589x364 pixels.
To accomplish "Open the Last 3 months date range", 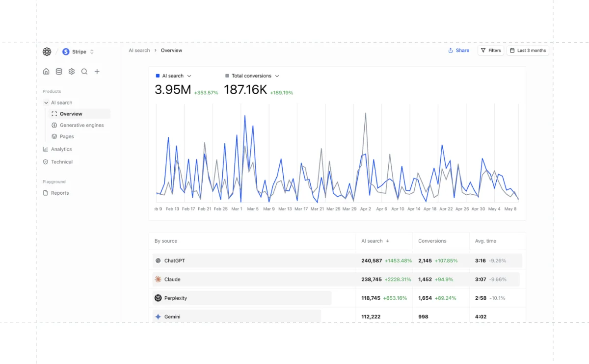I will pyautogui.click(x=528, y=51).
